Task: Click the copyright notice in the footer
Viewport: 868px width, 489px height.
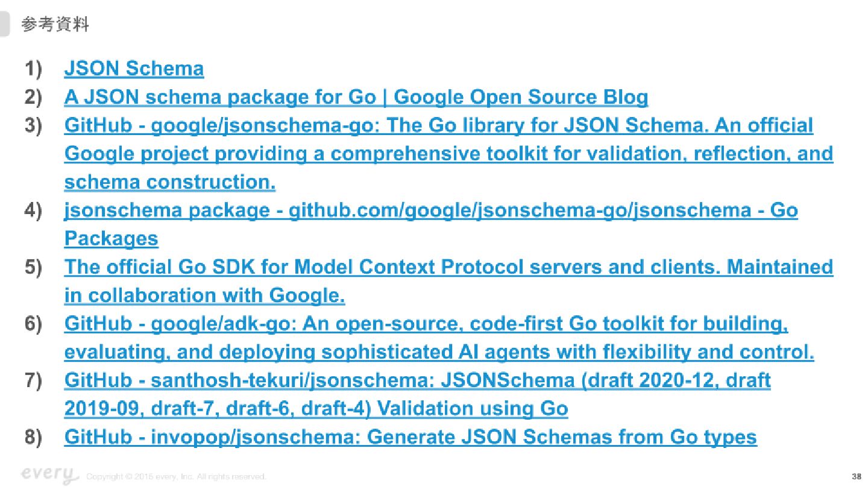Action: (x=176, y=477)
